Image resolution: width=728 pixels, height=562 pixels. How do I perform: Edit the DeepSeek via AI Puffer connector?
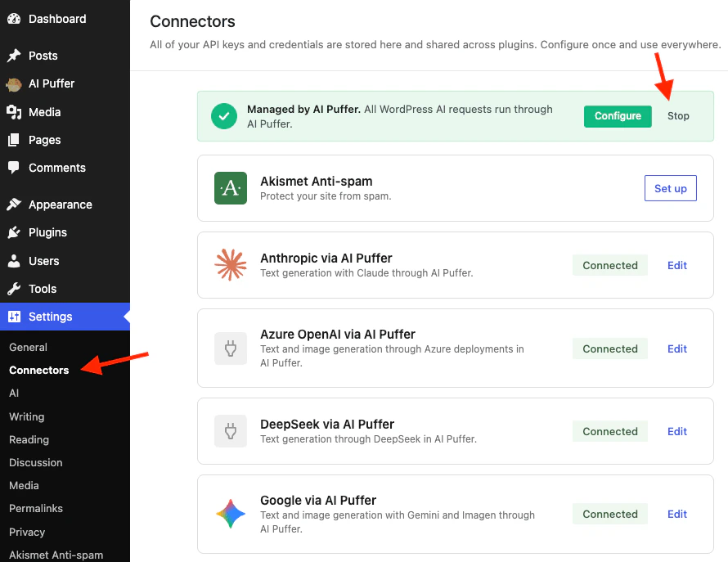tap(677, 431)
